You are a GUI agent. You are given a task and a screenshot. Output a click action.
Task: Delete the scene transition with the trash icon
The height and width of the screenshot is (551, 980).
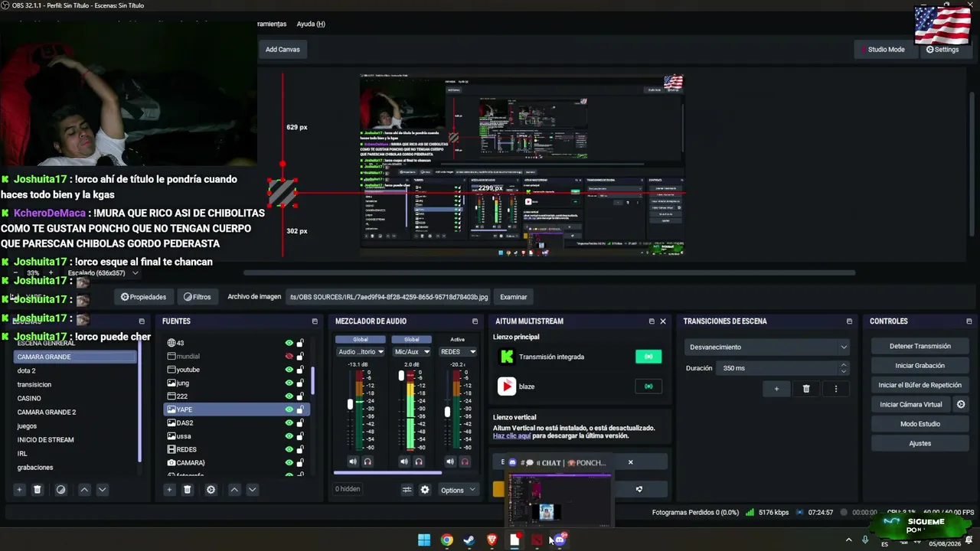pyautogui.click(x=806, y=389)
